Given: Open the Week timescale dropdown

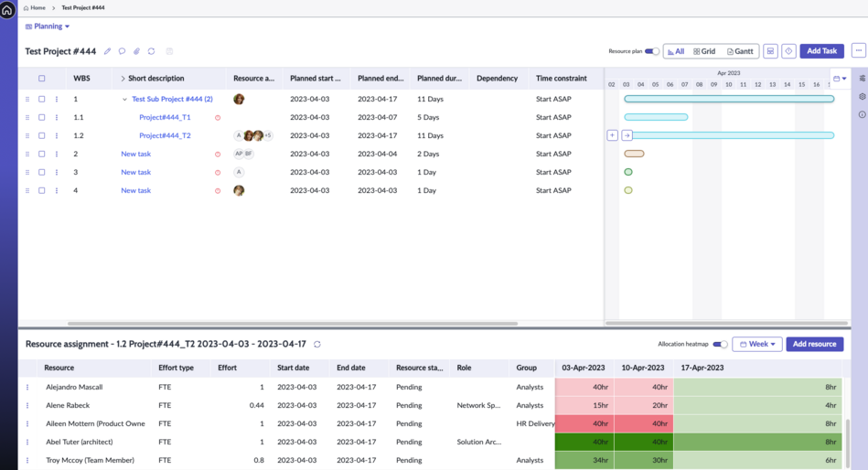Looking at the screenshot, I should click(x=757, y=345).
